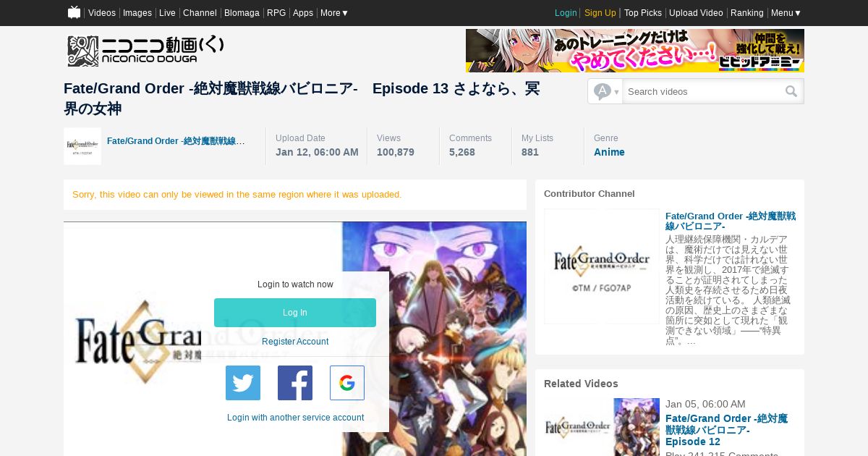Open search type dropdown beside search box
Screen dimensions: 868x456
[x=605, y=91]
